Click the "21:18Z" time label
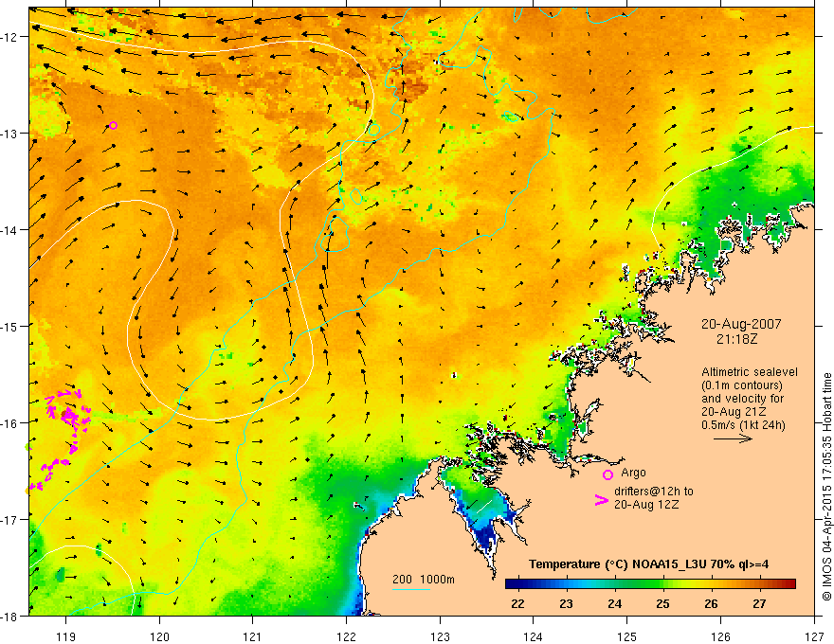This screenshot has width=834, height=644. coord(736,339)
